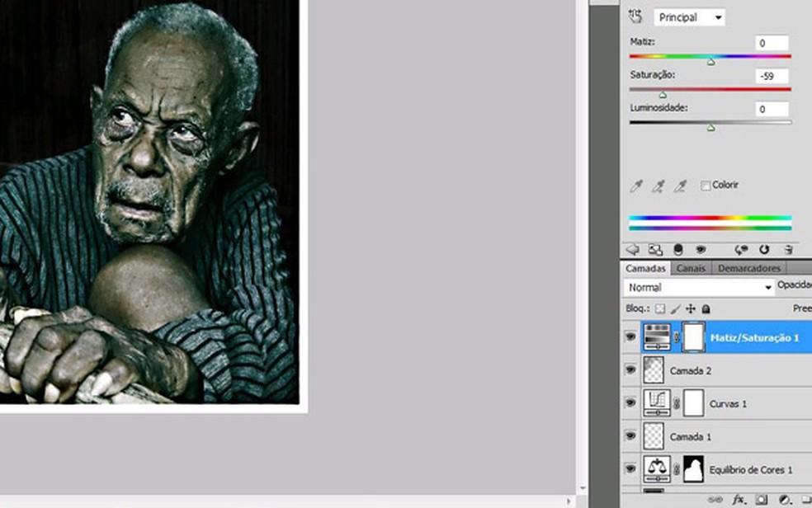
Task: Hide the Camada 2 layer
Action: point(631,370)
